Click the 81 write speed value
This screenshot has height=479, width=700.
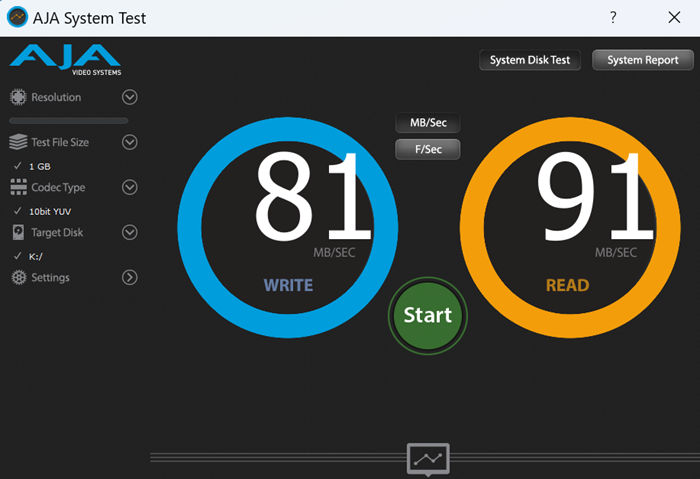pyautogui.click(x=313, y=196)
